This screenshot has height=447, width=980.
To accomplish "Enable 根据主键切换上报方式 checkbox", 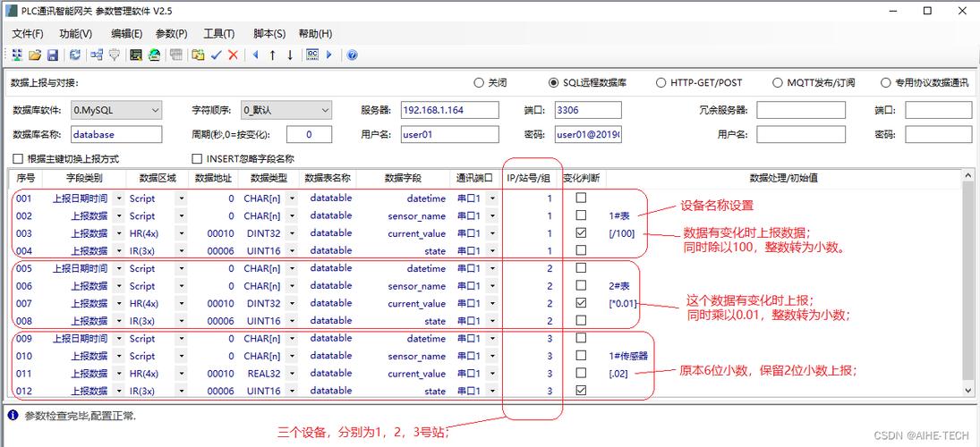I will point(18,158).
